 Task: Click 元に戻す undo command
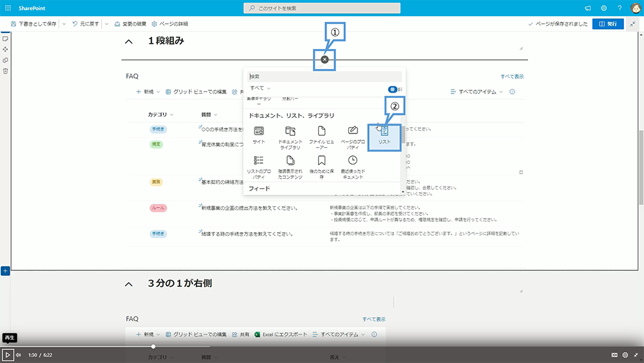pyautogui.click(x=86, y=24)
